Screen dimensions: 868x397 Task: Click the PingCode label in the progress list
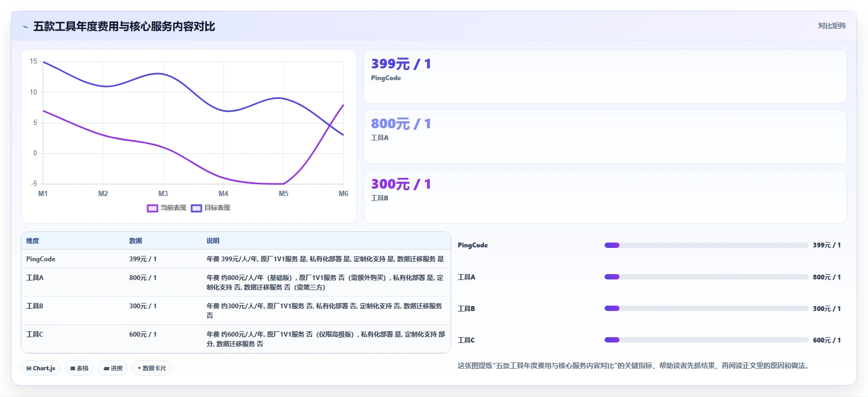coord(472,245)
